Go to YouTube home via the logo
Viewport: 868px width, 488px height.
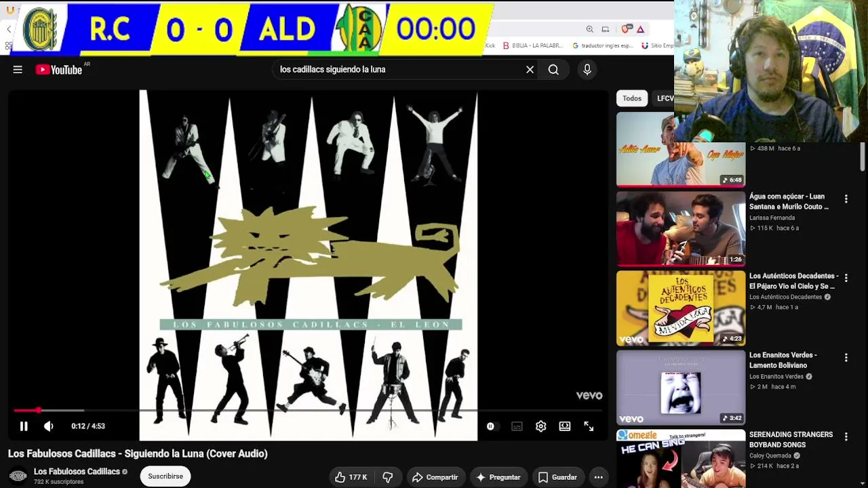point(58,69)
